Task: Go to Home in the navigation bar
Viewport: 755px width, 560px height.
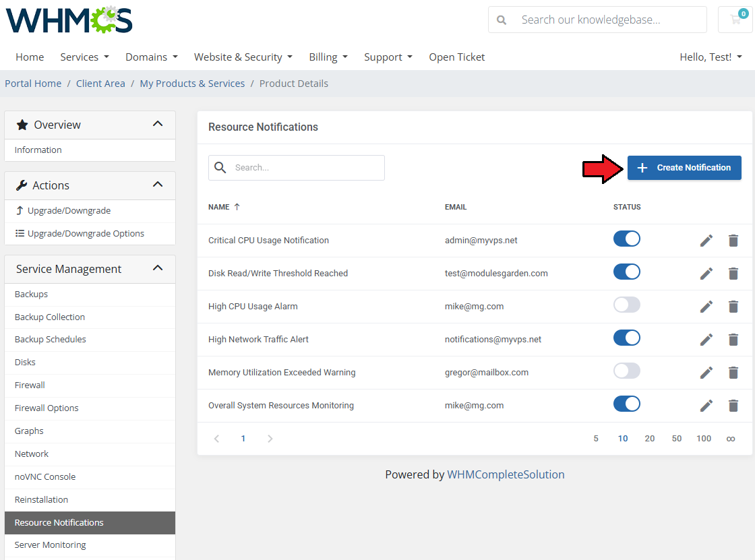Action: (x=30, y=57)
